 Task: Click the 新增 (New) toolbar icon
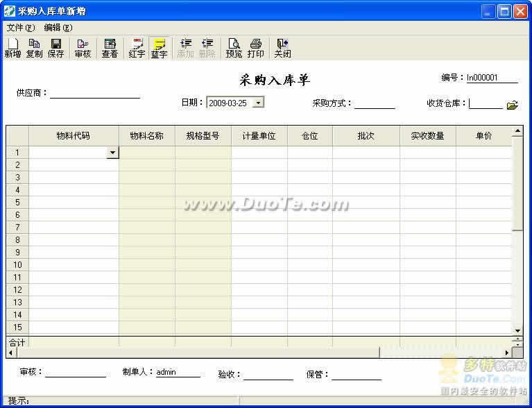point(13,48)
